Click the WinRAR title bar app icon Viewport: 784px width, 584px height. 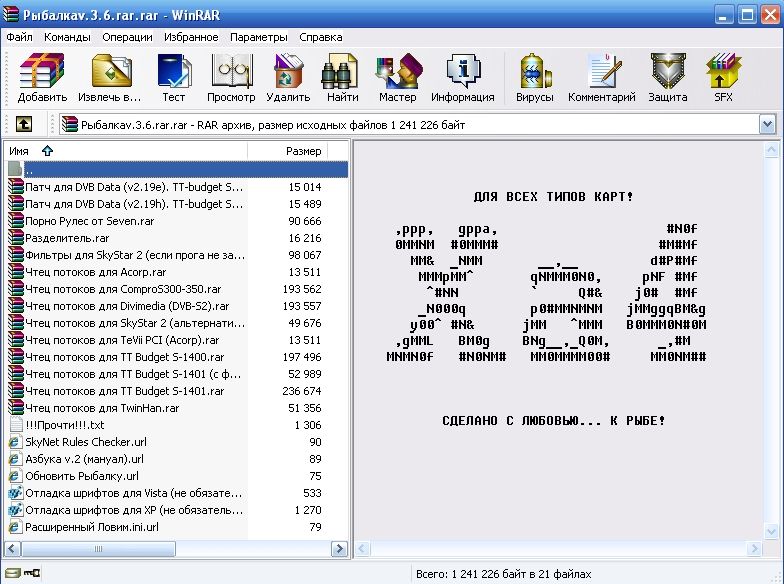[11, 14]
